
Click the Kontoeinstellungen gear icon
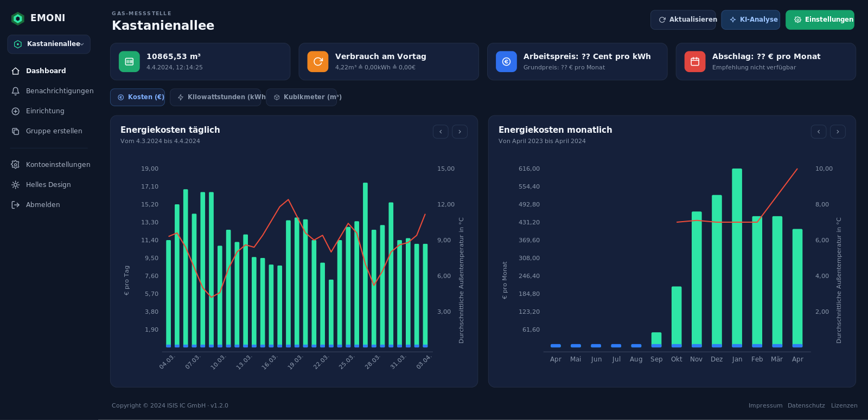[16, 165]
